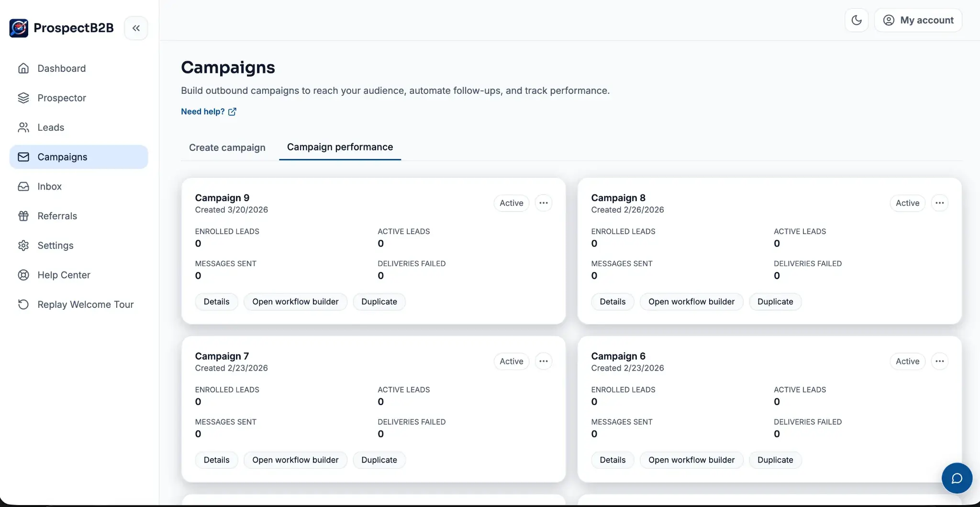This screenshot has height=507, width=980.
Task: Click the Campaign 7 title
Action: click(x=222, y=356)
